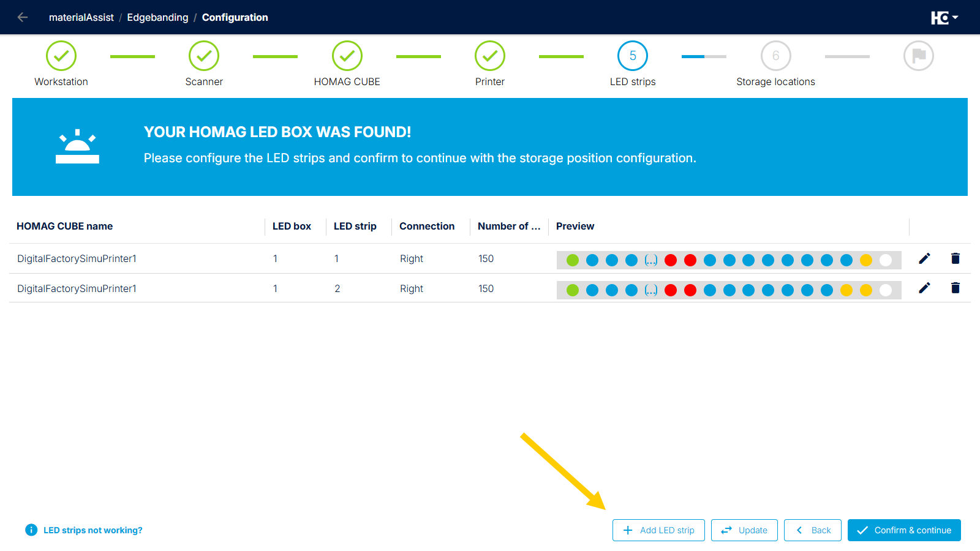The image size is (980, 551).
Task: Edit LED strip 1 with pencil icon
Action: (x=925, y=258)
